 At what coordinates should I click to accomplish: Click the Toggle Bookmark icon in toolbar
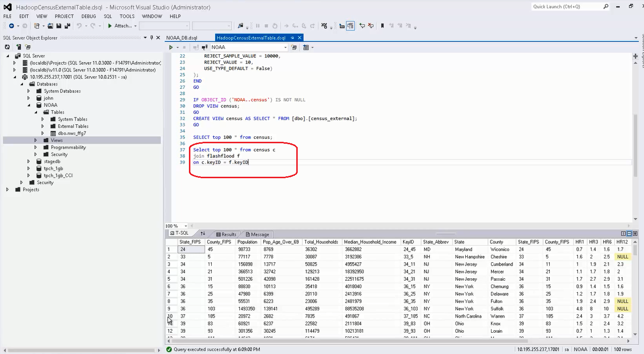383,26
